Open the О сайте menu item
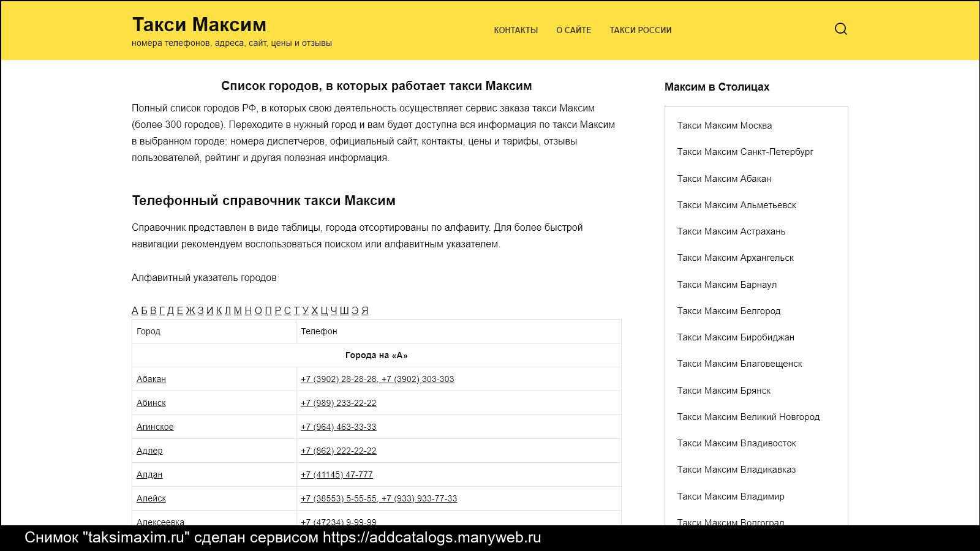Image resolution: width=980 pixels, height=551 pixels. pyautogui.click(x=573, y=30)
